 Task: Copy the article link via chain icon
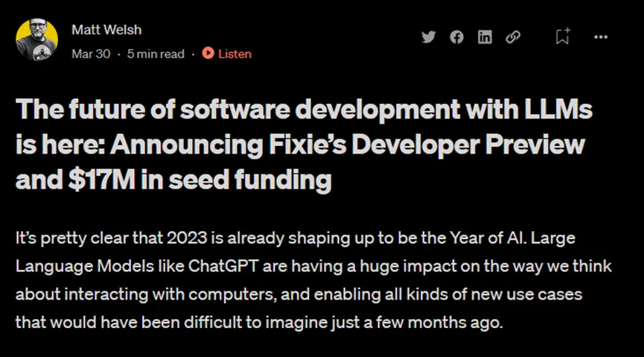tap(513, 37)
